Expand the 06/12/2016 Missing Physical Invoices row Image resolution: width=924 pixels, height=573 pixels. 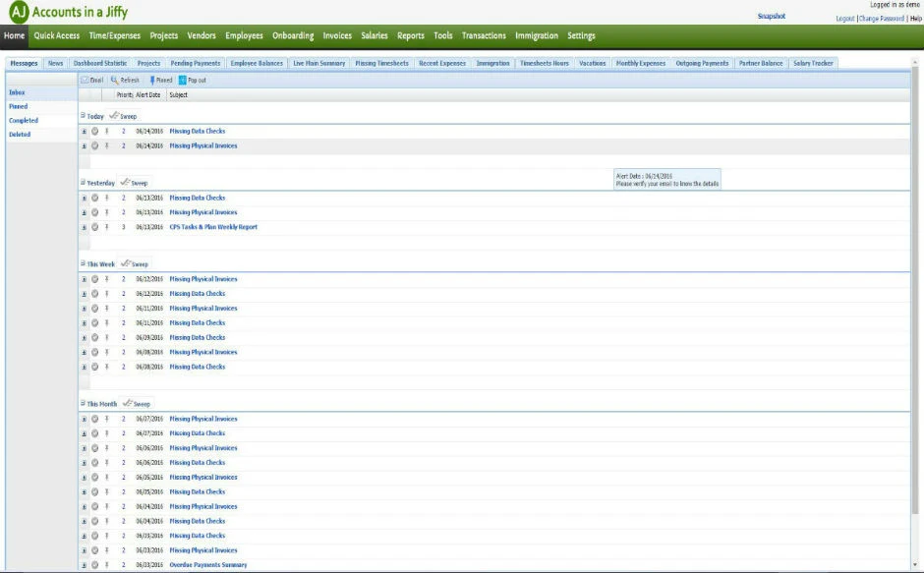(84, 279)
